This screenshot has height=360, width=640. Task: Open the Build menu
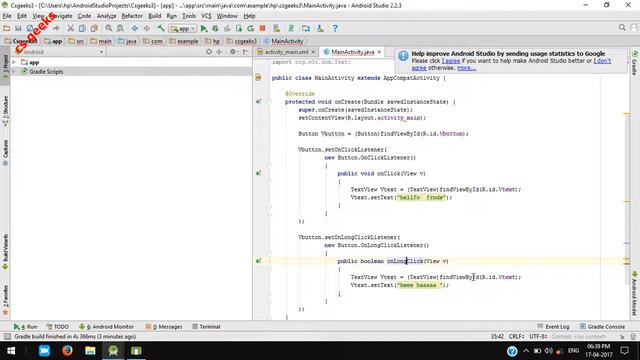(x=154, y=16)
